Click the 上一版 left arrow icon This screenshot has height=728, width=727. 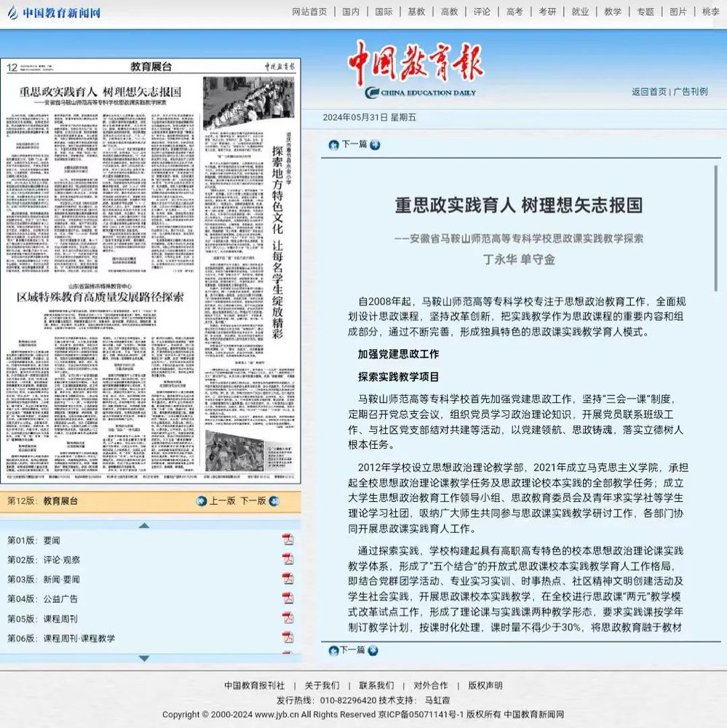202,501
